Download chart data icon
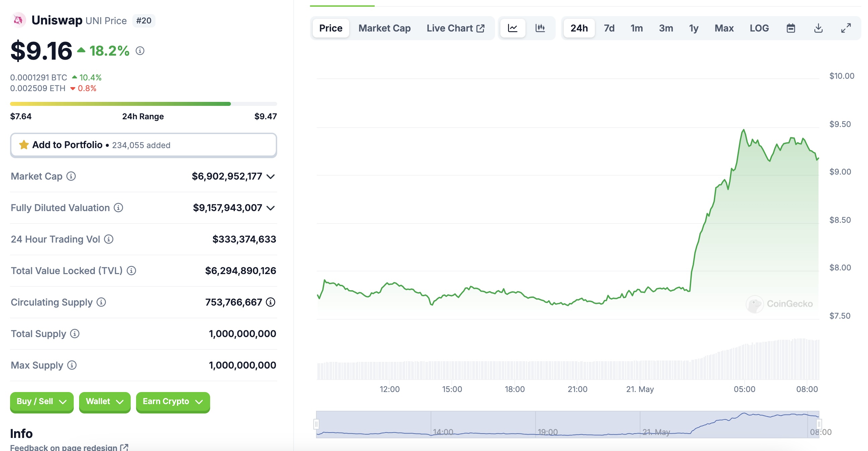The height and width of the screenshot is (451, 868). pos(818,28)
